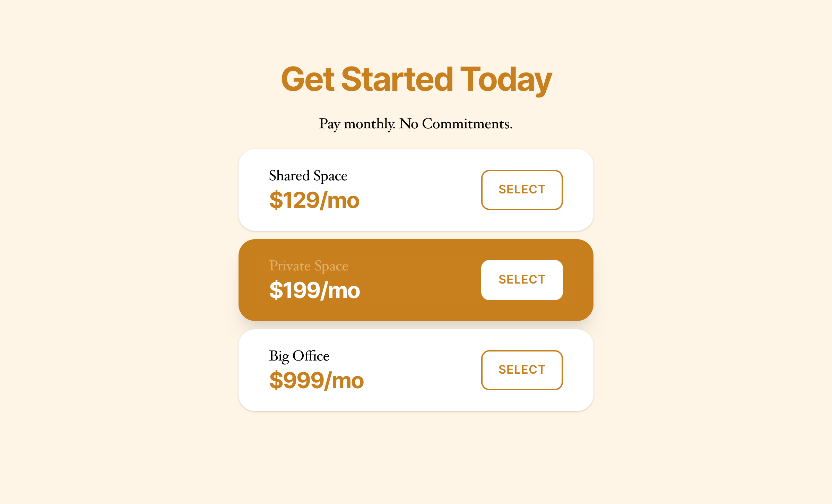The width and height of the screenshot is (832, 504).
Task: Click the SELECT button for Private Space
Action: point(521,280)
